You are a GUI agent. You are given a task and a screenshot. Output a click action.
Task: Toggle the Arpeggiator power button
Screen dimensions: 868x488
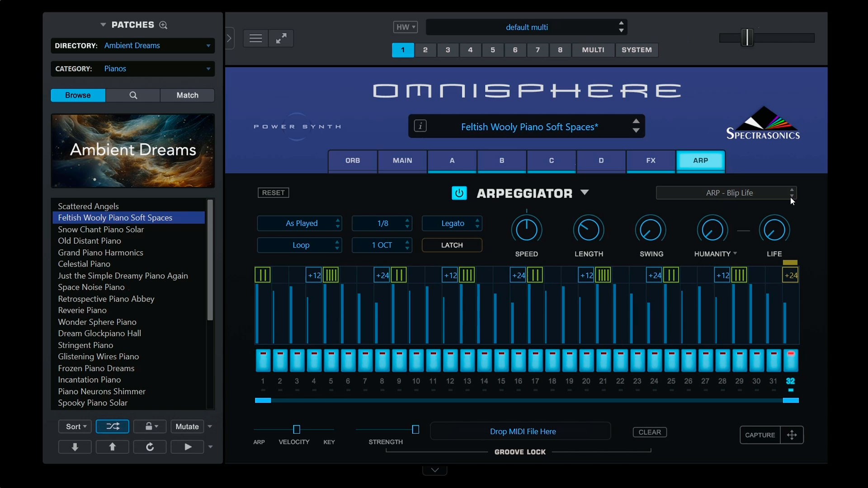coord(459,192)
